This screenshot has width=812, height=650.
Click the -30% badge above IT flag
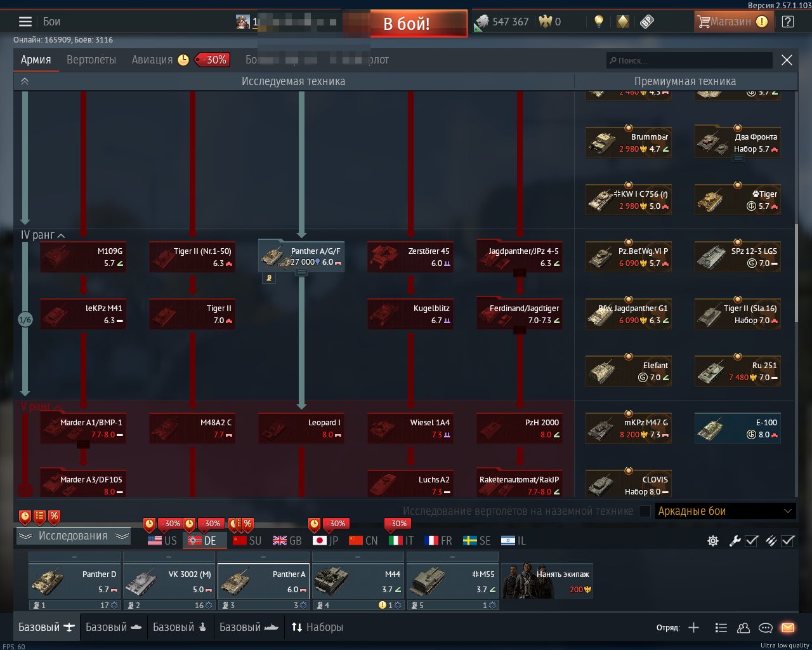[x=398, y=524]
